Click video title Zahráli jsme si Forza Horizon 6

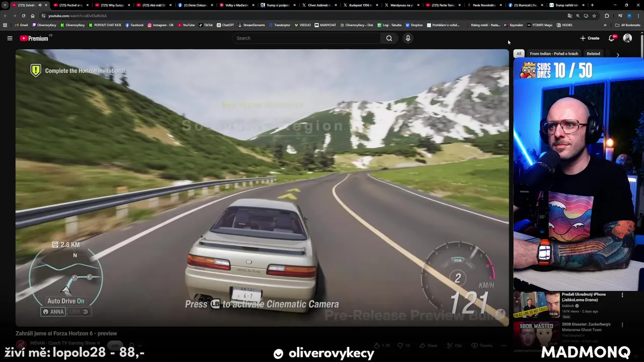(66, 333)
